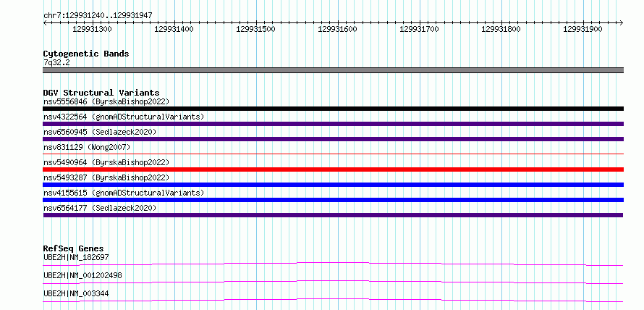Click the gray 7q32.2 cytoband bar
Screen dimensions: 644x310
click(333, 70)
